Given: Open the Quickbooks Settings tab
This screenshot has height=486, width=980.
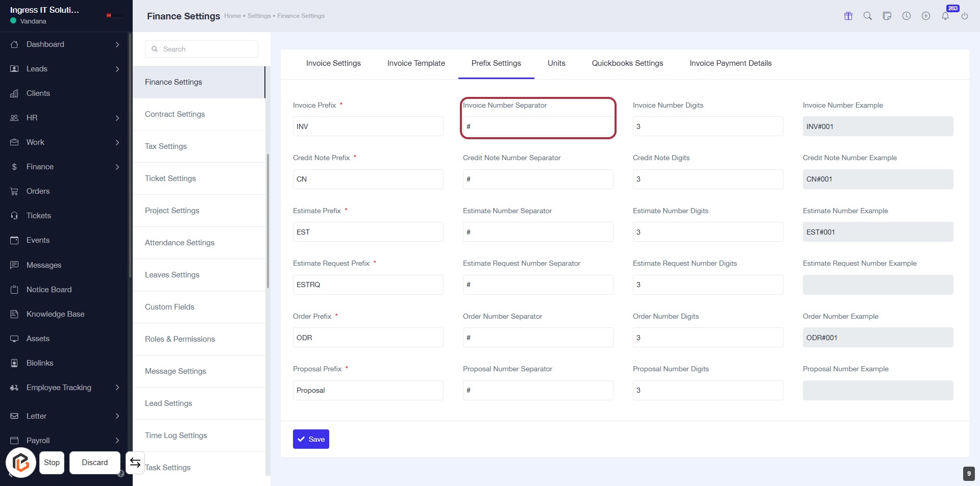Looking at the screenshot, I should pos(627,63).
